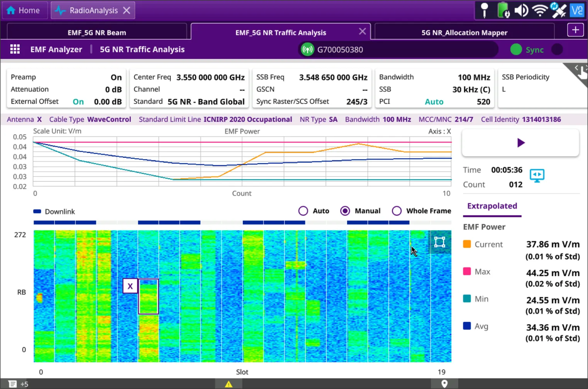Open the log list icon at bottom left
The height and width of the screenshot is (389, 588).
(12, 384)
